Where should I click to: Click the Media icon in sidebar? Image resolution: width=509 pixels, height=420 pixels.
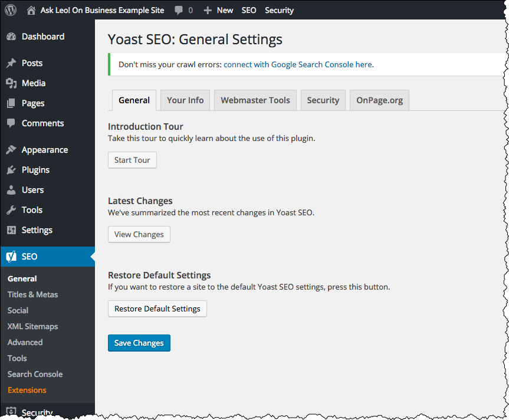click(x=11, y=83)
